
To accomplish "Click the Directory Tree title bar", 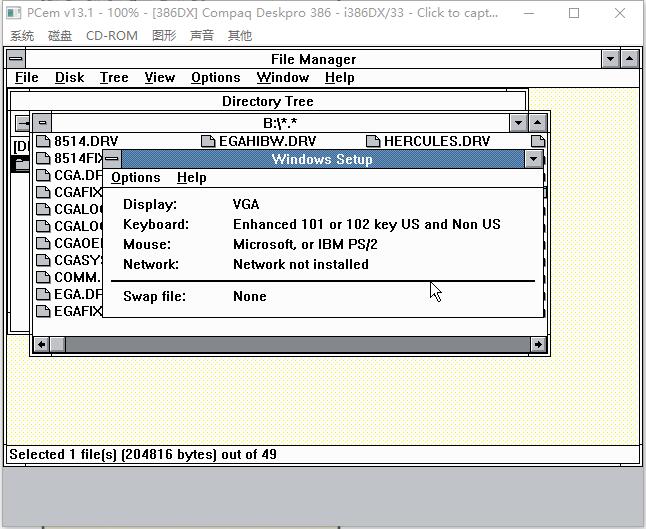I will tap(268, 101).
